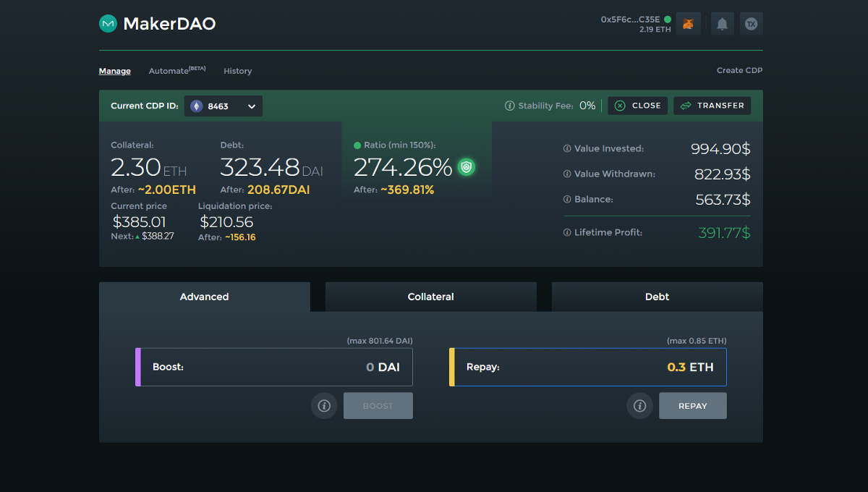Viewport: 868px width, 492px height.
Task: Open the History page
Action: coord(238,71)
